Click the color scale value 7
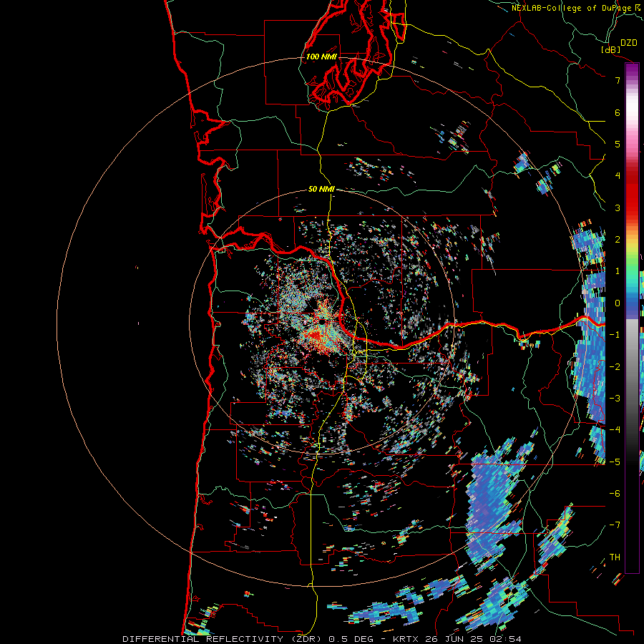 point(618,80)
